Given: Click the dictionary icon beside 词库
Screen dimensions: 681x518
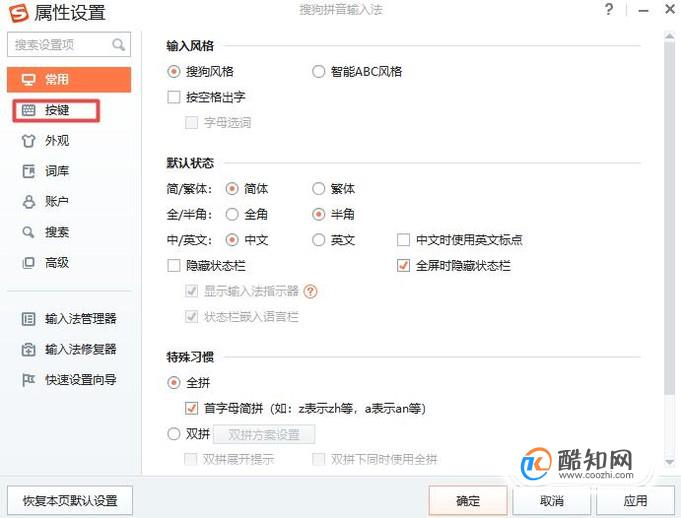Looking at the screenshot, I should click(x=28, y=171).
